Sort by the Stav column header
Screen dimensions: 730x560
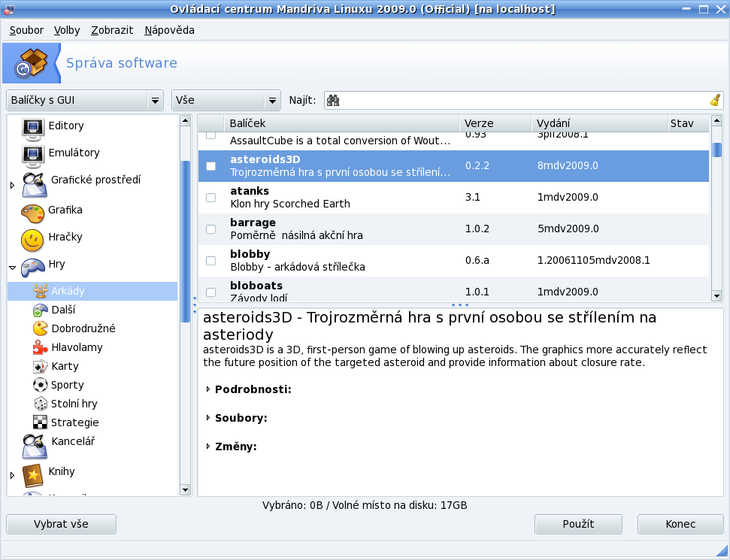point(688,123)
